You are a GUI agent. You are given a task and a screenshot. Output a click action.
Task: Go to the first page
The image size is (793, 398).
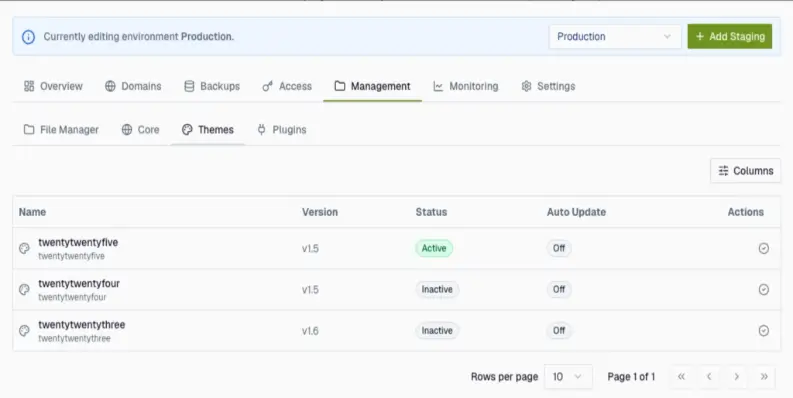click(681, 377)
